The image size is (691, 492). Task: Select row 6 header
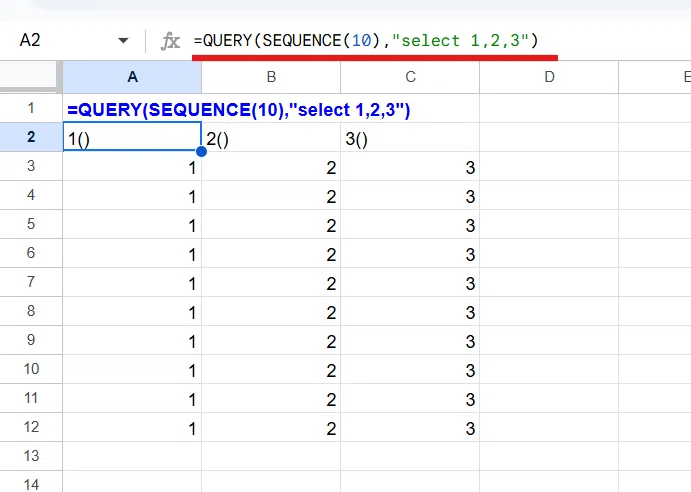point(31,253)
